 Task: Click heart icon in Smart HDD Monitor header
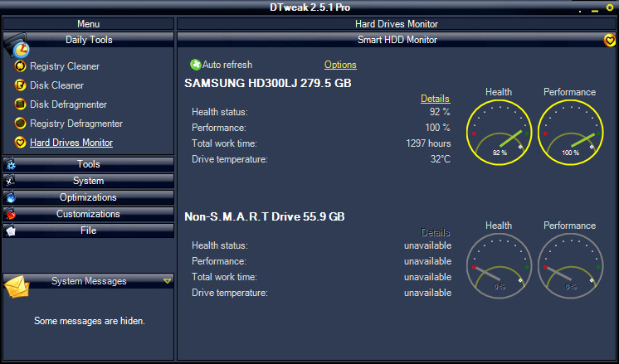[610, 40]
